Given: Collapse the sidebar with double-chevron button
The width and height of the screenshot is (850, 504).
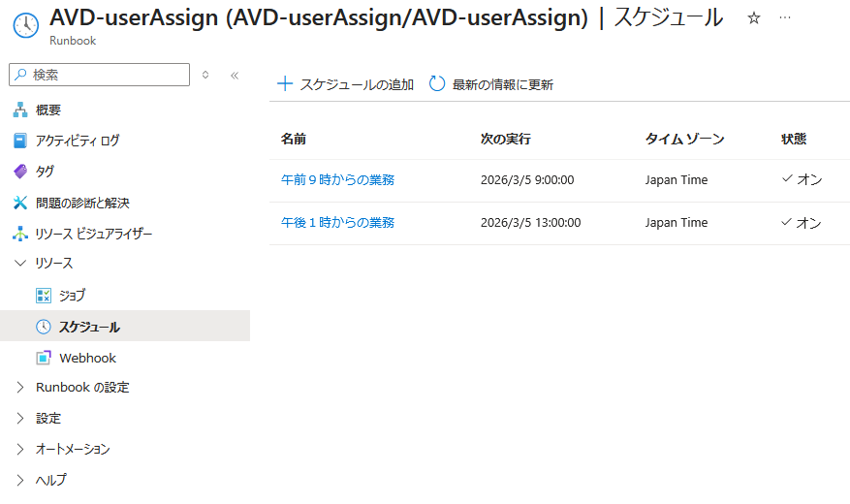Looking at the screenshot, I should (235, 75).
